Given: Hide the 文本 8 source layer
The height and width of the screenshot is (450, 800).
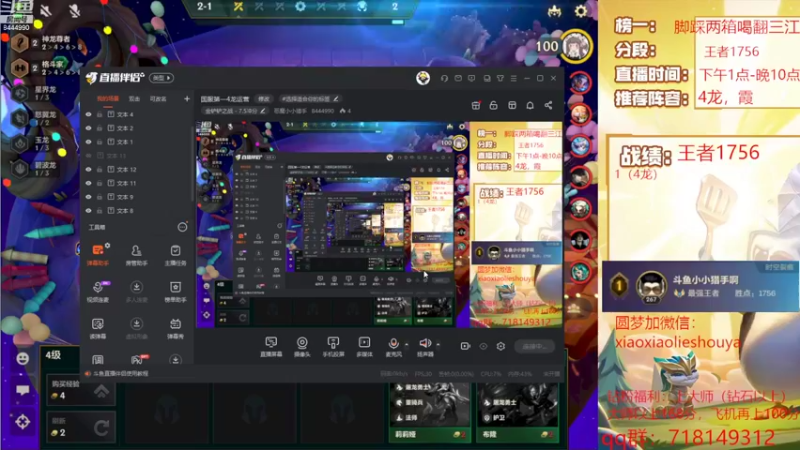Looking at the screenshot, I should [x=88, y=211].
